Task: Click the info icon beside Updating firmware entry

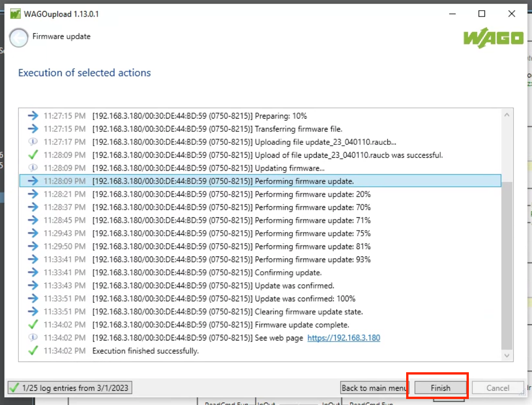Action: click(33, 168)
